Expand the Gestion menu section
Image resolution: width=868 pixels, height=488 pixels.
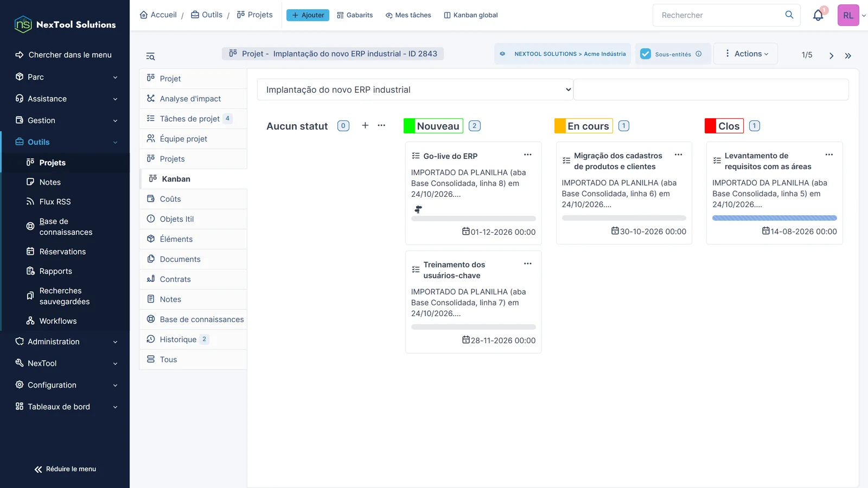pos(65,120)
